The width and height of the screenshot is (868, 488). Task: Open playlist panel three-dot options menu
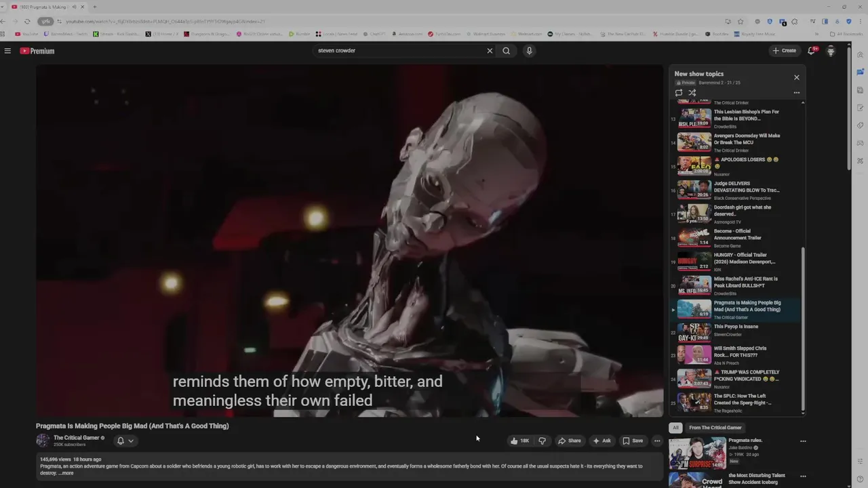point(797,93)
